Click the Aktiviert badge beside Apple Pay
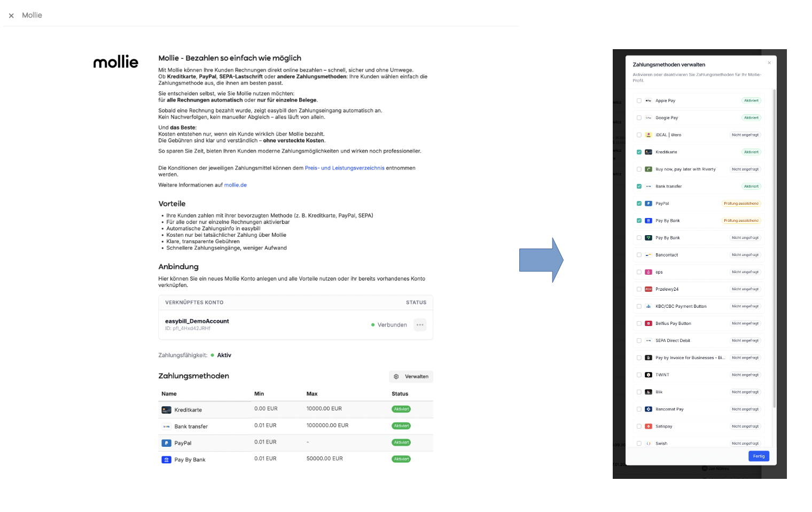Screen dimensions: 812x512 (x=751, y=100)
